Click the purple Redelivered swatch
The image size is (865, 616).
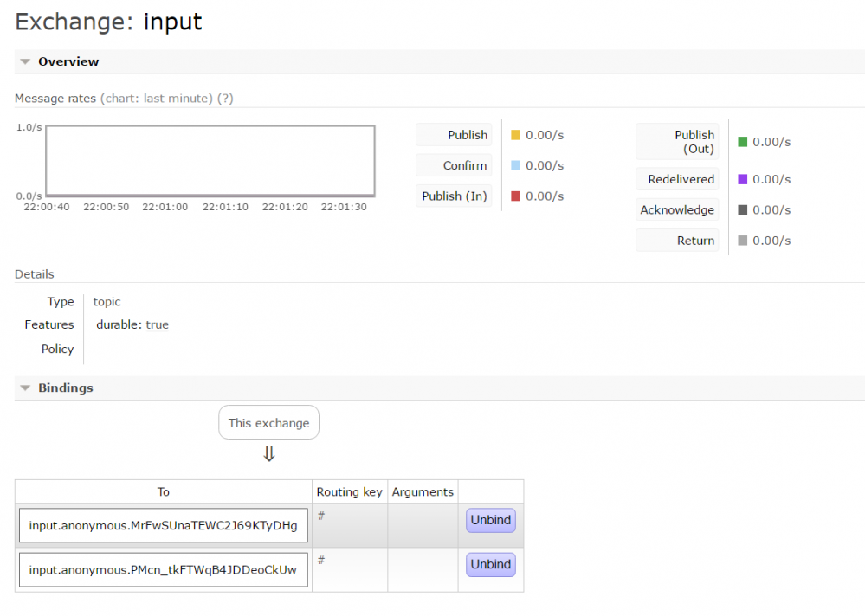pos(743,179)
